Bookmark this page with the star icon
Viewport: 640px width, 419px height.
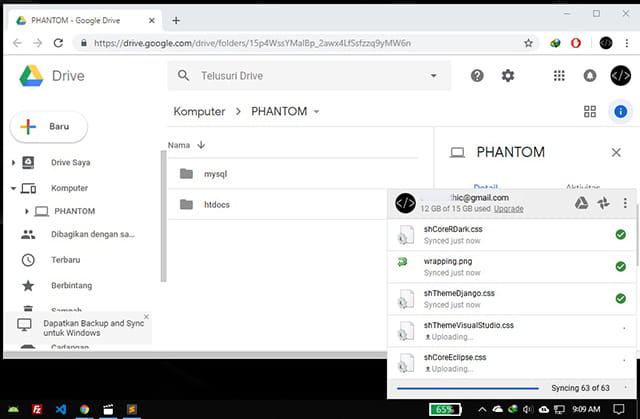tap(528, 43)
